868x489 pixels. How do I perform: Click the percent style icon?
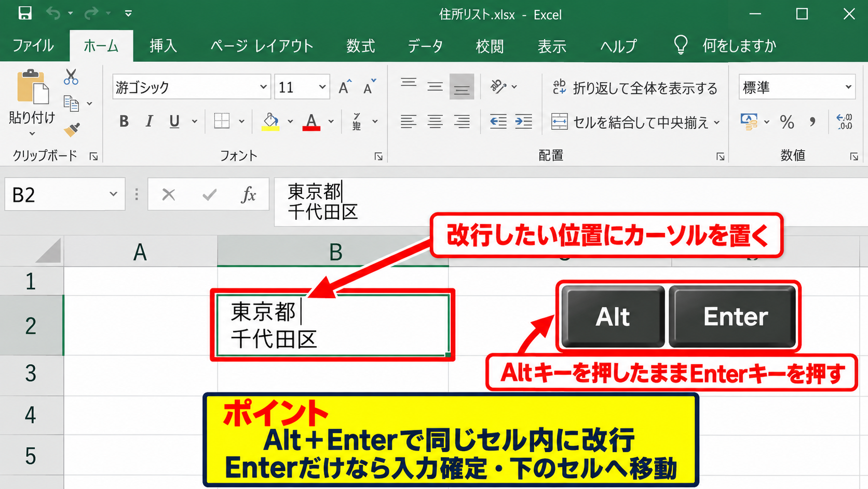[x=787, y=122]
